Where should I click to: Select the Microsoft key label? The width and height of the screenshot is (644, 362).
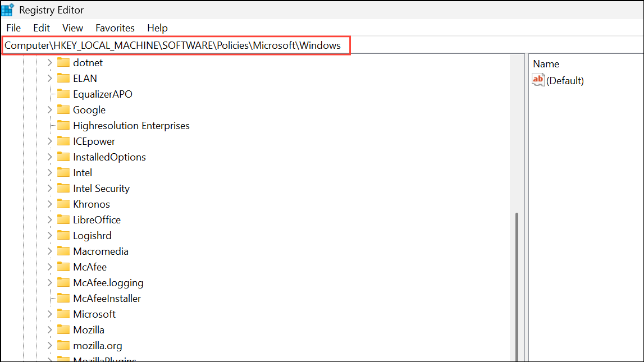[94, 314]
